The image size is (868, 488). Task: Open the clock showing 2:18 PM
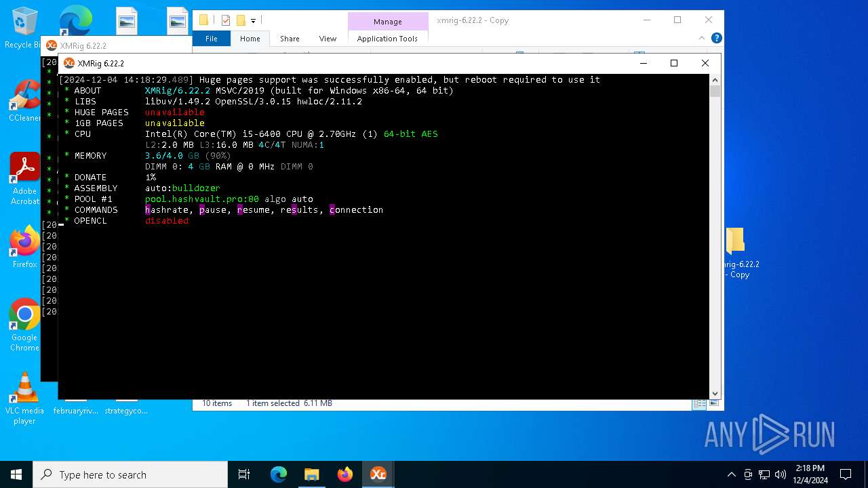[810, 474]
